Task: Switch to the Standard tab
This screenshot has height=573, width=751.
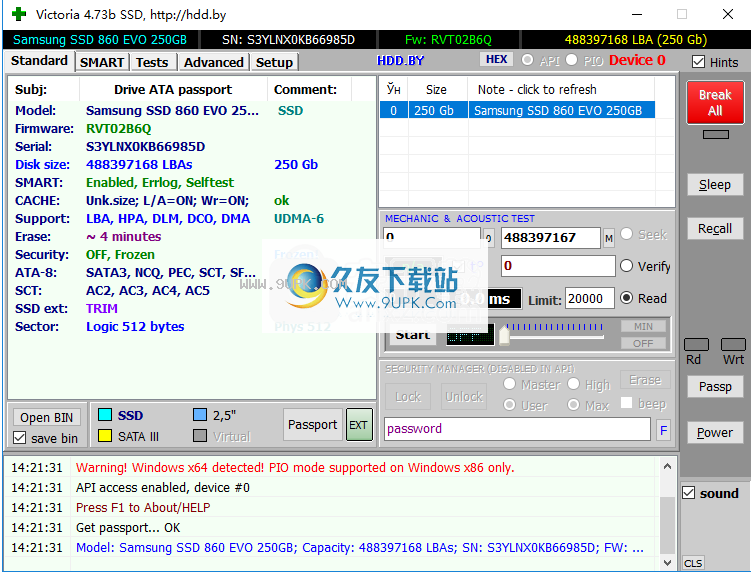Action: pos(39,61)
